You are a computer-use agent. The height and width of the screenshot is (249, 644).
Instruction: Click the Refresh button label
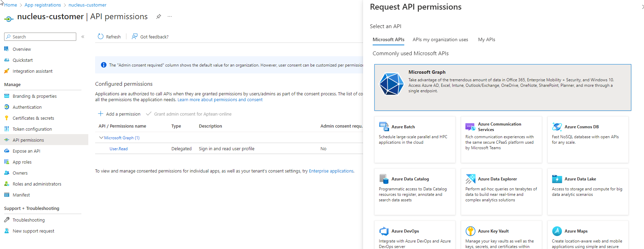[x=113, y=37]
